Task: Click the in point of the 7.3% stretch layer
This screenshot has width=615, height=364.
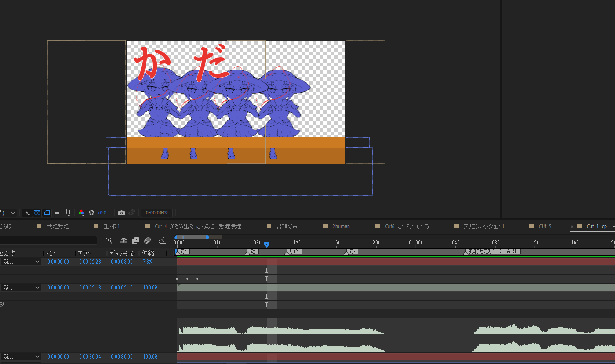Action: coord(58,262)
